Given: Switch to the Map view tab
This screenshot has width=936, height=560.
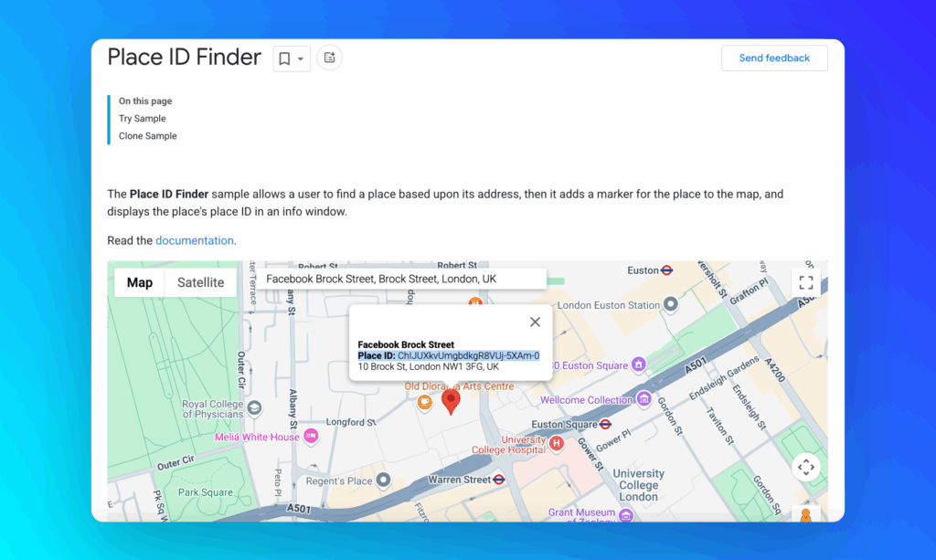Looking at the screenshot, I should tap(140, 282).
